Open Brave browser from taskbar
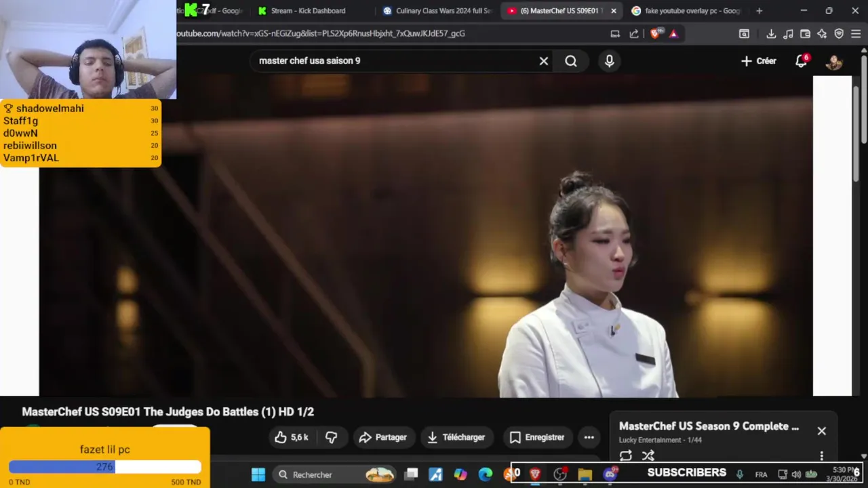868x488 pixels. 535,474
